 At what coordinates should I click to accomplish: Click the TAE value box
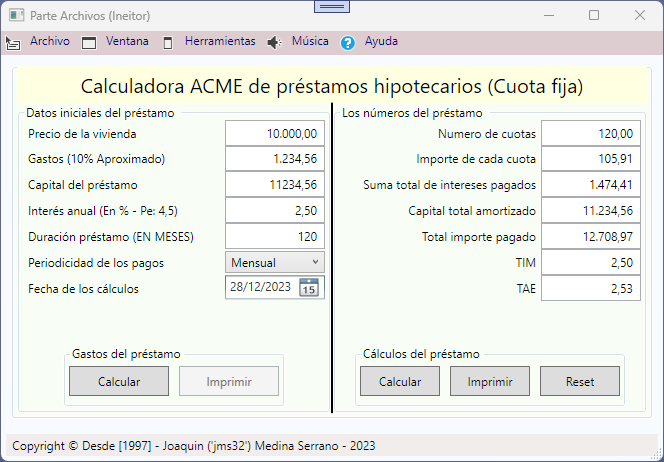coord(591,288)
